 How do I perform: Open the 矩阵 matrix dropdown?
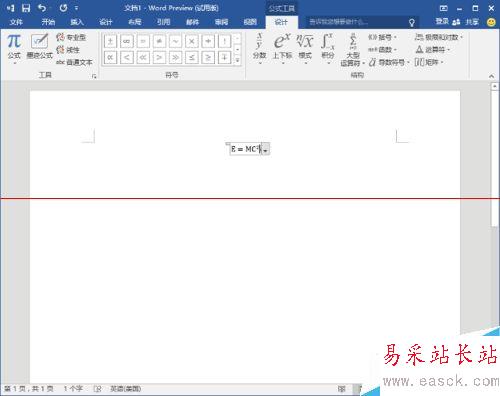point(429,62)
